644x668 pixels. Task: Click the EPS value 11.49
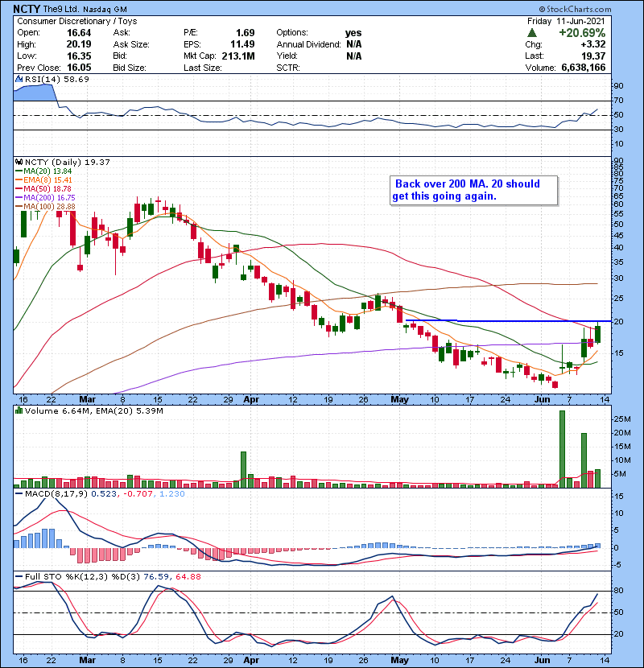coord(242,44)
